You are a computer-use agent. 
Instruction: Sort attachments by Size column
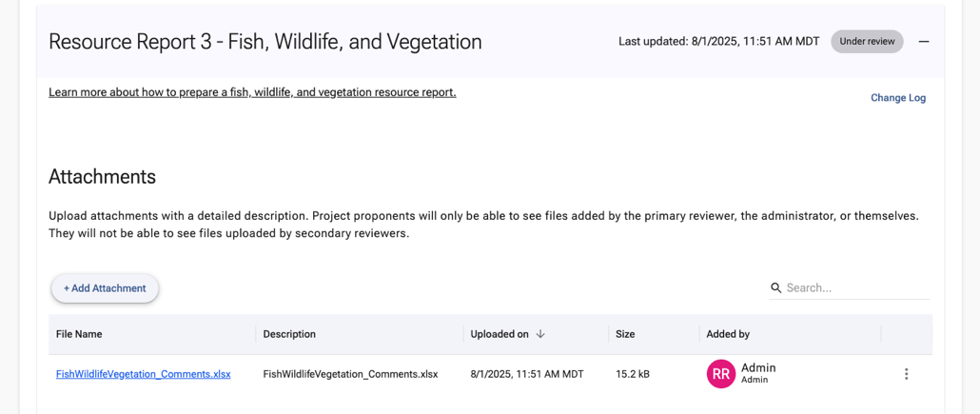click(x=625, y=334)
